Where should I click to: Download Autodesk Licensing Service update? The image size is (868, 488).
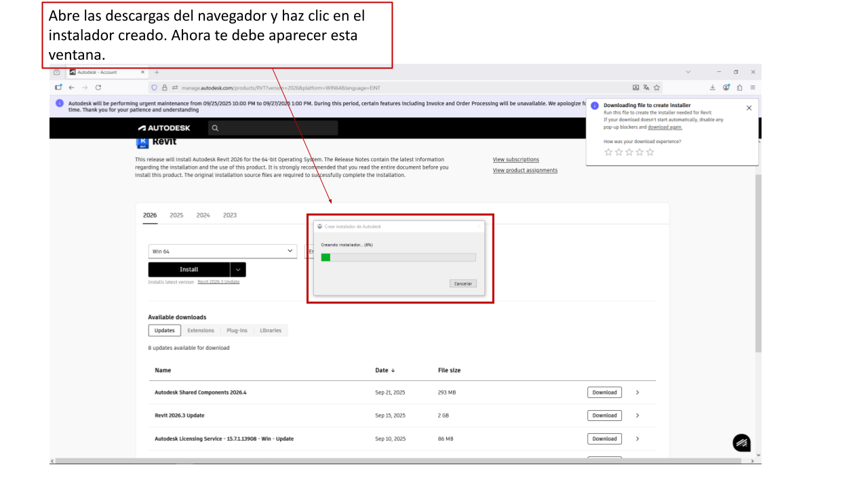click(x=604, y=439)
